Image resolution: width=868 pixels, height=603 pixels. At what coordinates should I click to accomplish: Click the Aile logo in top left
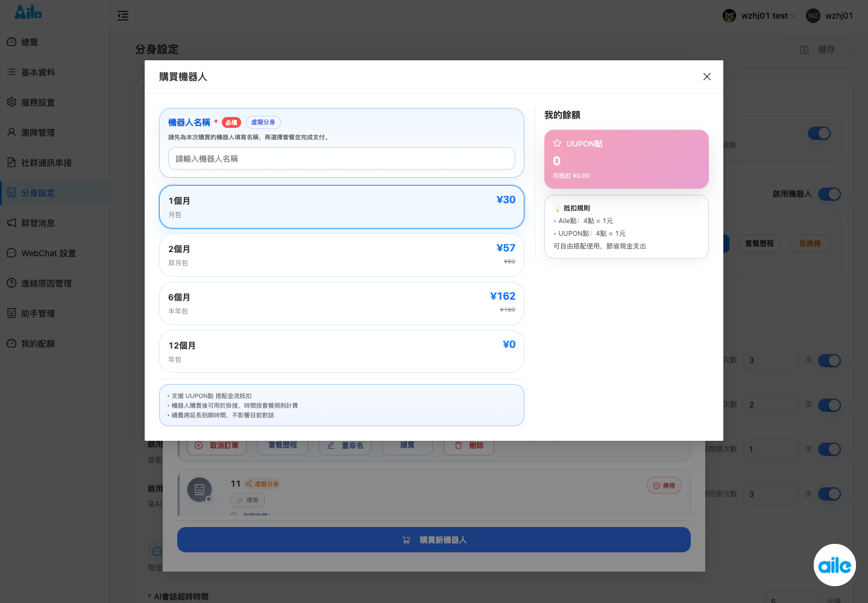(x=28, y=11)
